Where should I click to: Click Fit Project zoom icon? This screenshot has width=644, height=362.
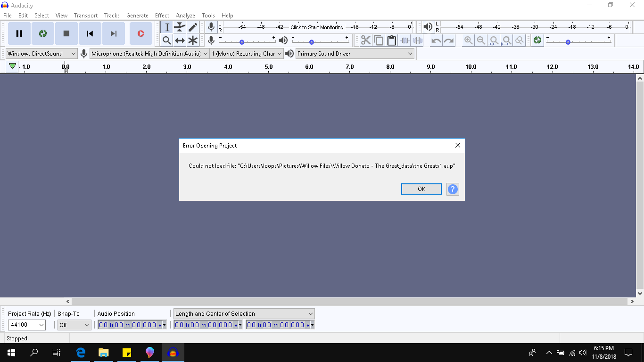506,41
